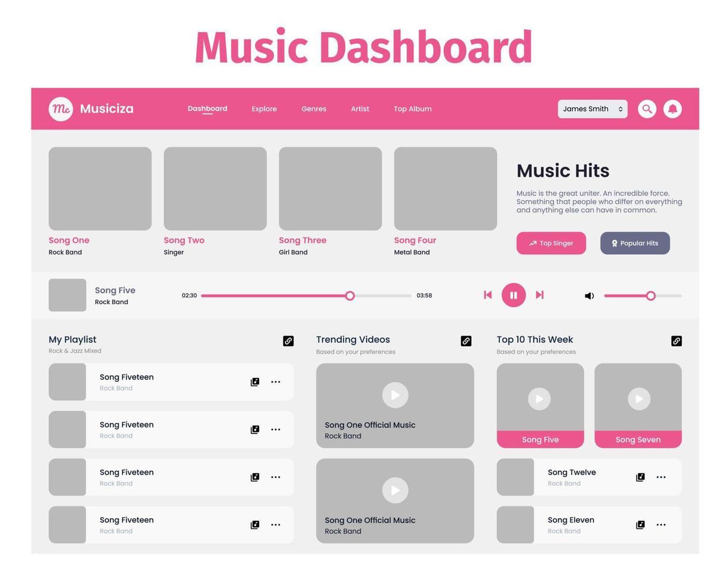Open notifications via the bell icon

point(673,109)
